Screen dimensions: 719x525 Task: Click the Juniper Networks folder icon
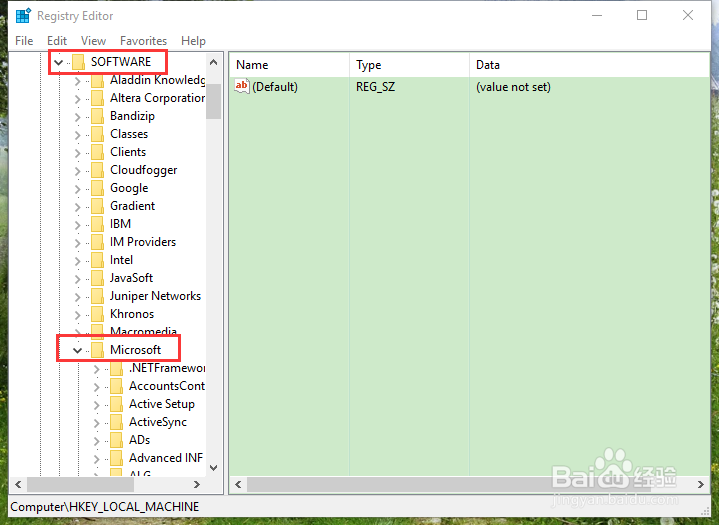pos(97,296)
